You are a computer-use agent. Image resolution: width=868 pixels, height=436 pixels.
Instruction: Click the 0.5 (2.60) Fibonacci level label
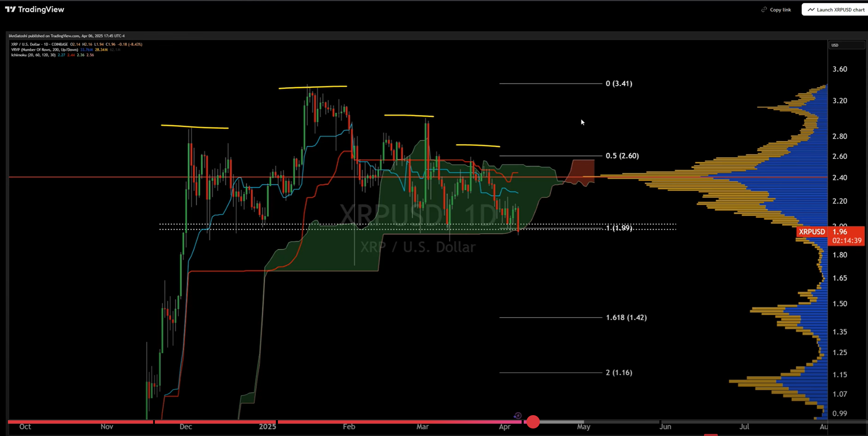coord(622,155)
